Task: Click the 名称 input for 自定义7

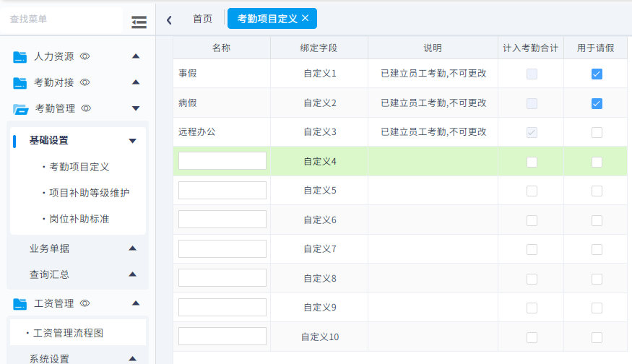Action: (222, 248)
